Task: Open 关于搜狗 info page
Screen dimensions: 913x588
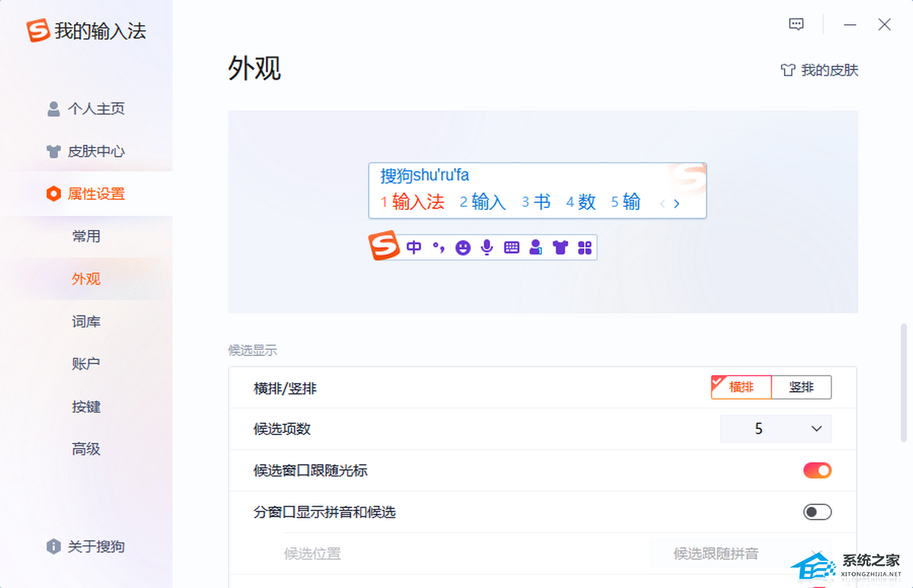Action: (86, 546)
